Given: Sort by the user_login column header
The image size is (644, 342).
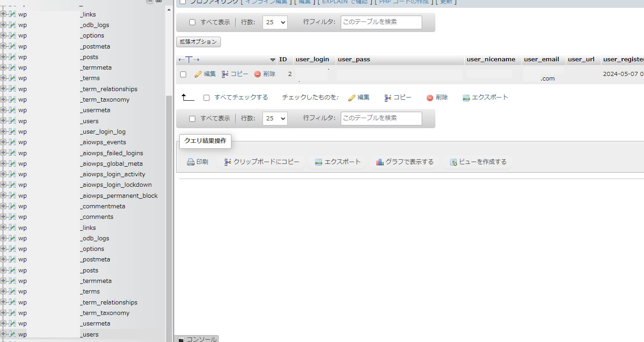Looking at the screenshot, I should [x=312, y=60].
